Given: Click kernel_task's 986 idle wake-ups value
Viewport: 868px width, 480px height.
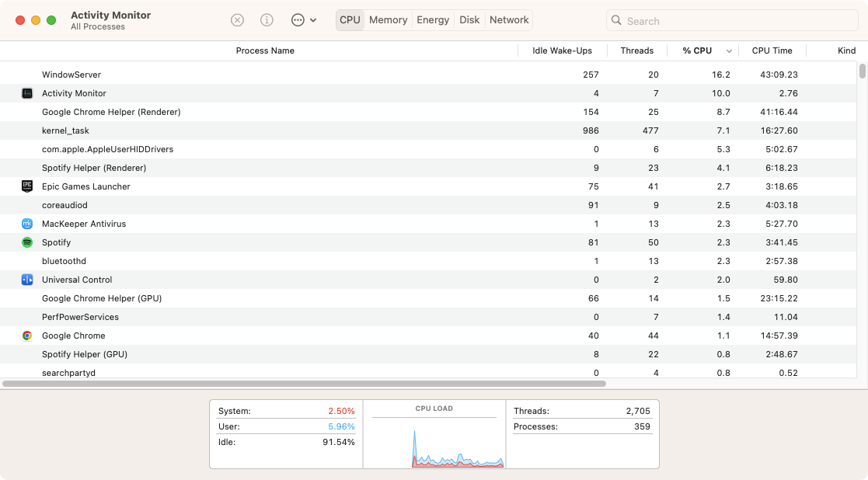Looking at the screenshot, I should [x=591, y=131].
